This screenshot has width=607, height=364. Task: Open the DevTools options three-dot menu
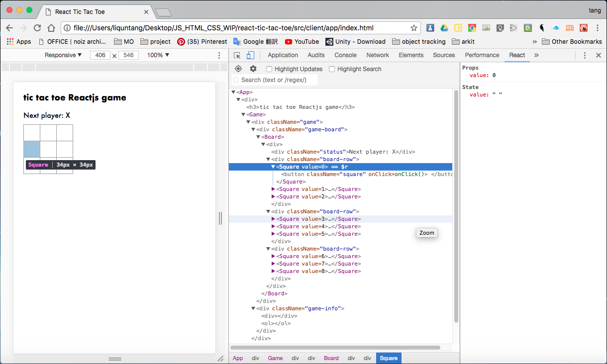(x=585, y=55)
